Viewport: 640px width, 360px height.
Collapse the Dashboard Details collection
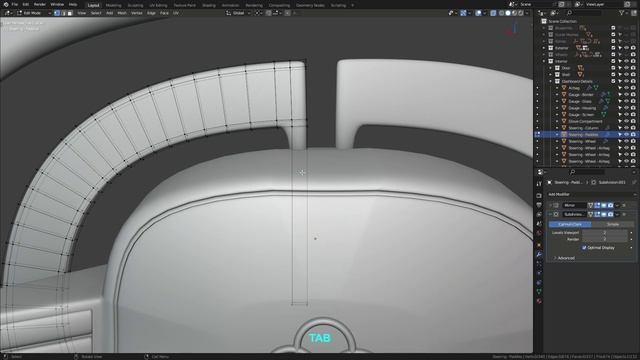550,81
